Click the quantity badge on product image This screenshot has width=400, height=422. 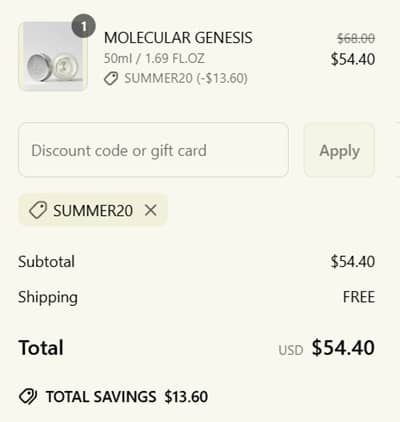pos(84,26)
